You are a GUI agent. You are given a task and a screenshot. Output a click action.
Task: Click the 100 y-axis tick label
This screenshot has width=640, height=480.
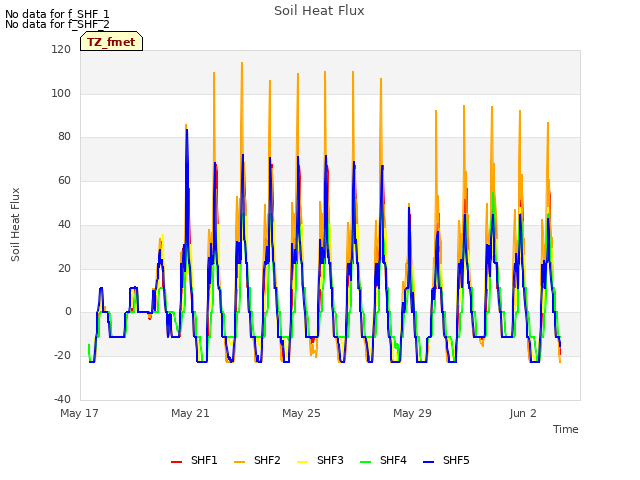(61, 93)
